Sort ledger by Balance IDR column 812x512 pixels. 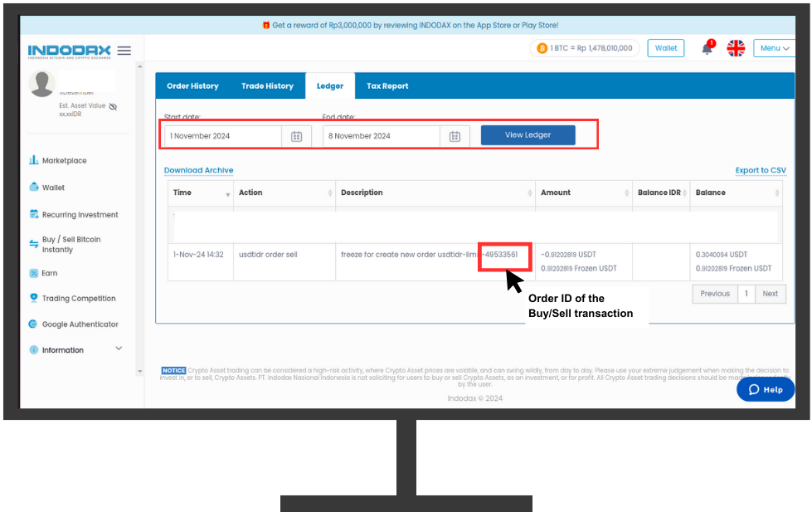[x=661, y=193]
